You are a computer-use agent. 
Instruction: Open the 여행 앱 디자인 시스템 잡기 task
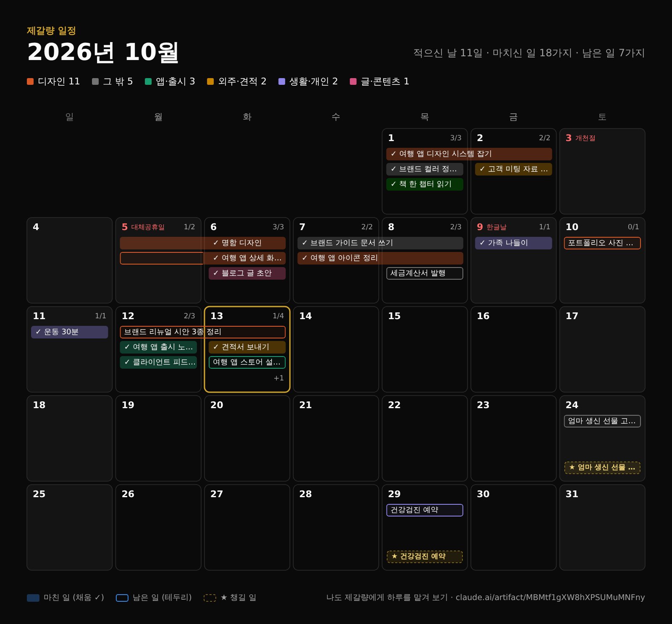469,154
